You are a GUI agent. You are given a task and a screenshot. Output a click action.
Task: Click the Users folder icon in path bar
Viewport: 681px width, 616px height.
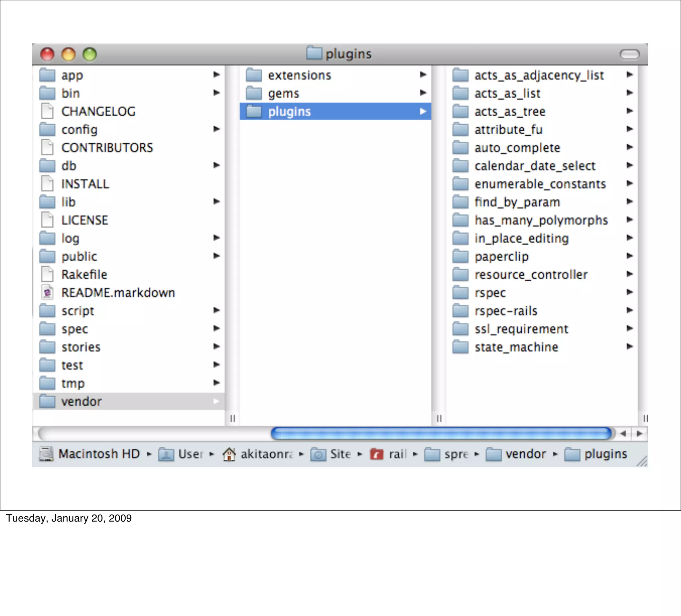tap(166, 454)
